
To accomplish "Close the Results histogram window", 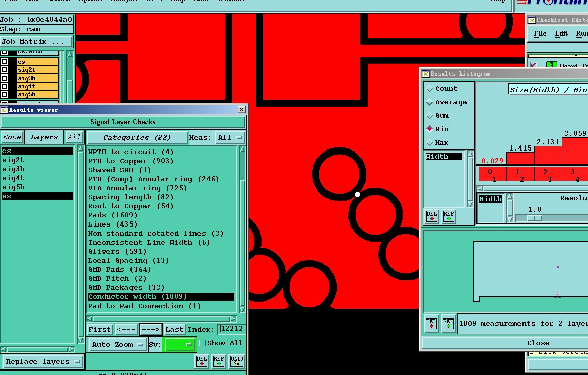I will (538, 343).
